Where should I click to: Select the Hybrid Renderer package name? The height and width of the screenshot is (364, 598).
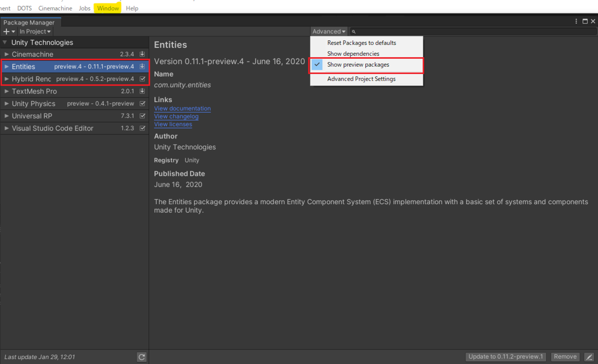tap(31, 79)
